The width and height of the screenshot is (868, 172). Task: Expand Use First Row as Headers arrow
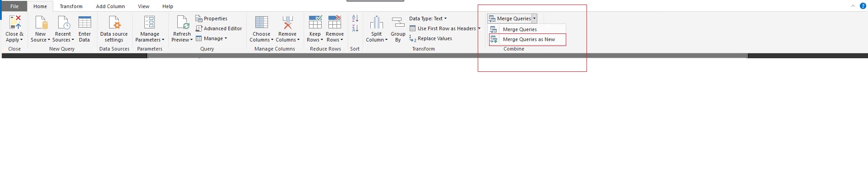point(479,28)
